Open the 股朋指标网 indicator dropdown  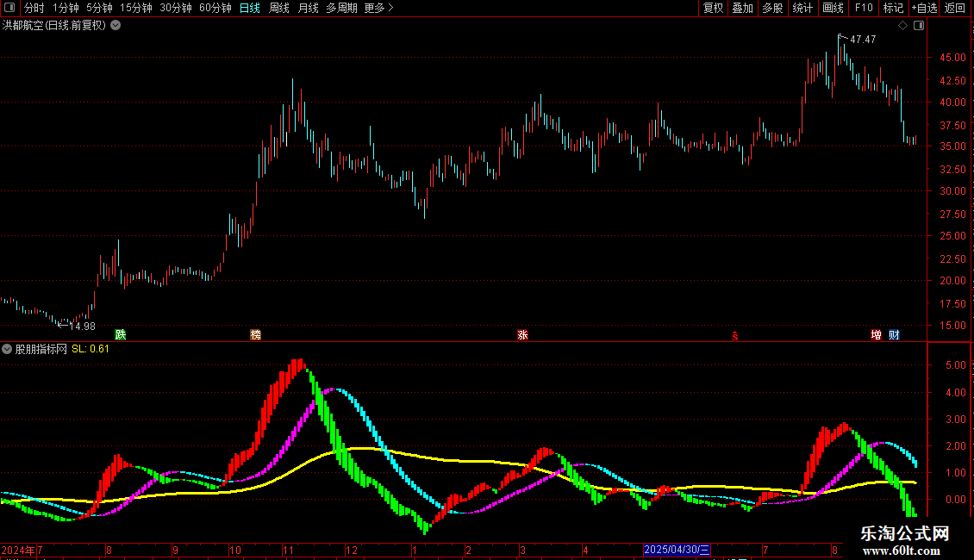click(x=7, y=349)
